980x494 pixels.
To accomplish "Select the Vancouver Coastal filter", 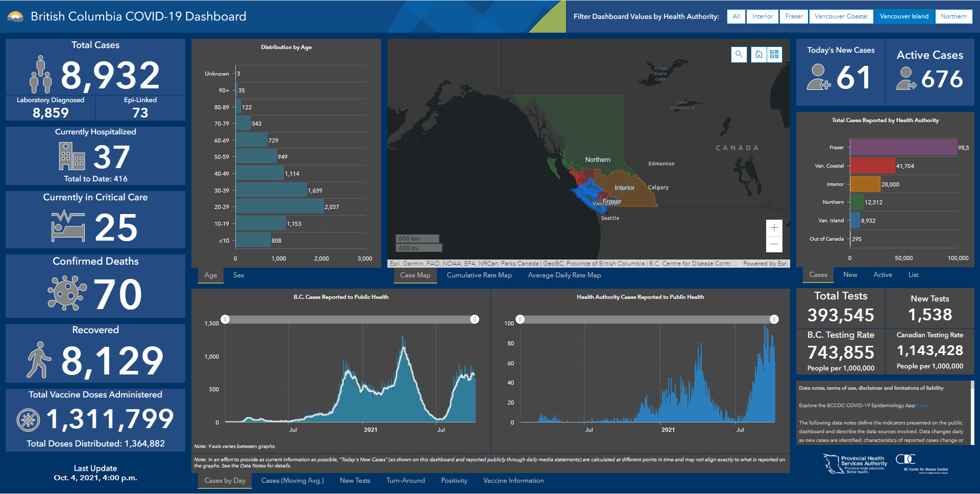I will coord(841,16).
